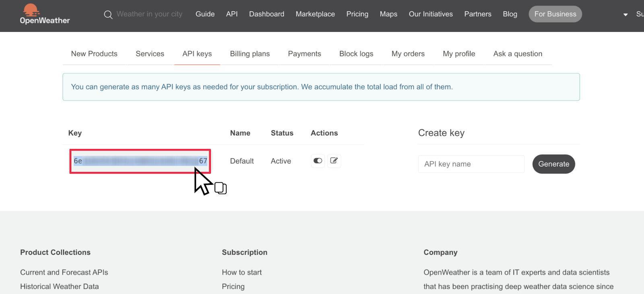Click the Generate button

(x=554, y=164)
